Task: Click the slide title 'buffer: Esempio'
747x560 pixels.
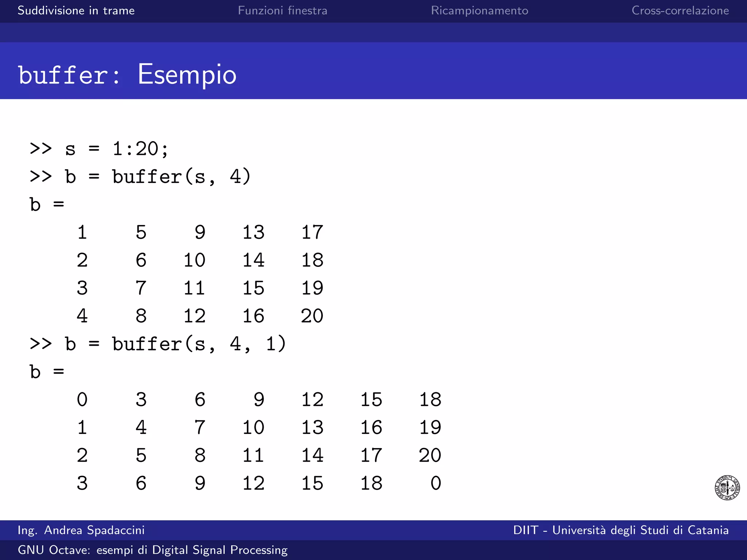Action: tap(127, 74)
